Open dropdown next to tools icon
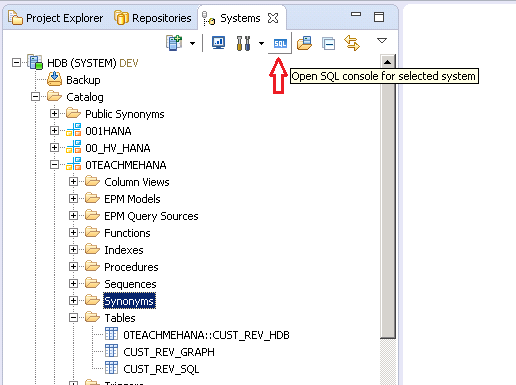Screen dimensions: 516x385 point(261,43)
